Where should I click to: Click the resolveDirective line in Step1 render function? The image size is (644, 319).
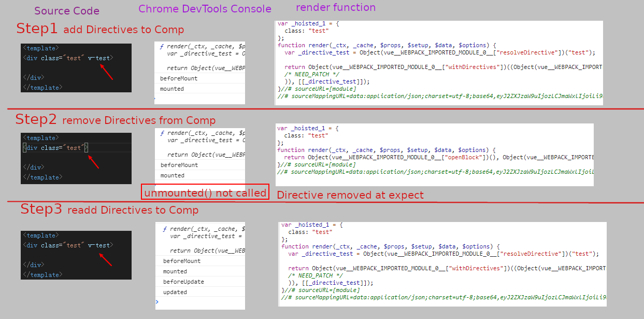440,52
